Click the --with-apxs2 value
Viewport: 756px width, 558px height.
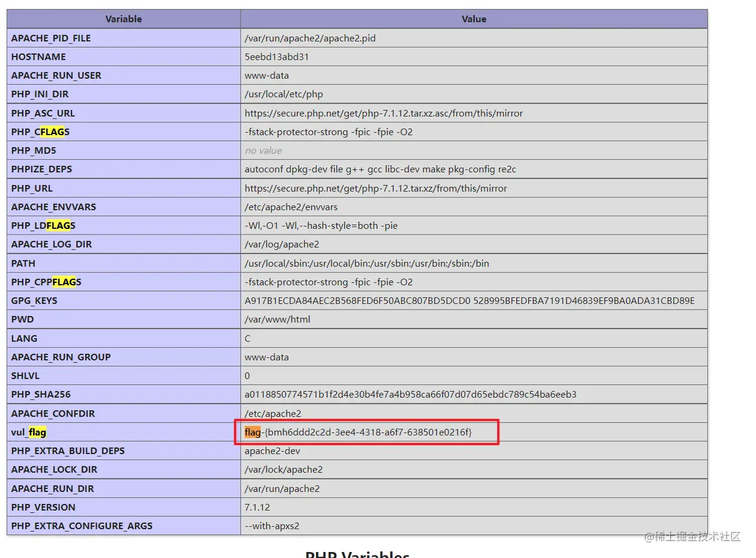click(272, 526)
